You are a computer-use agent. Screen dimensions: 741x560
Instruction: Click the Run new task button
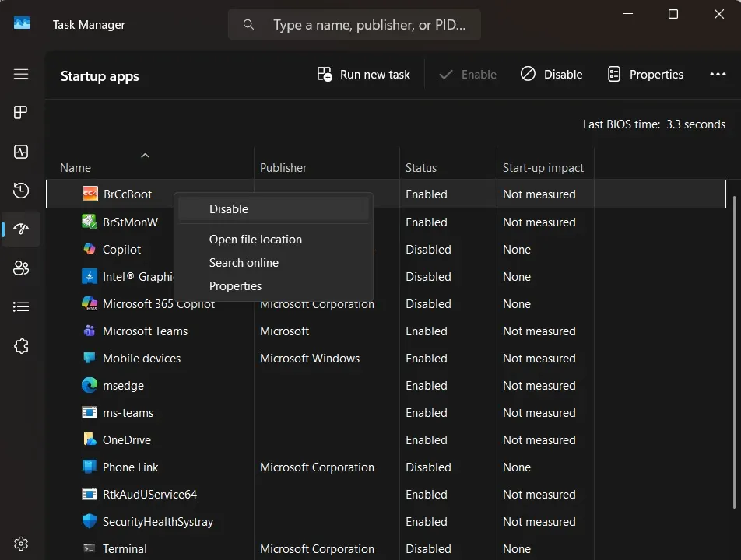coord(363,74)
